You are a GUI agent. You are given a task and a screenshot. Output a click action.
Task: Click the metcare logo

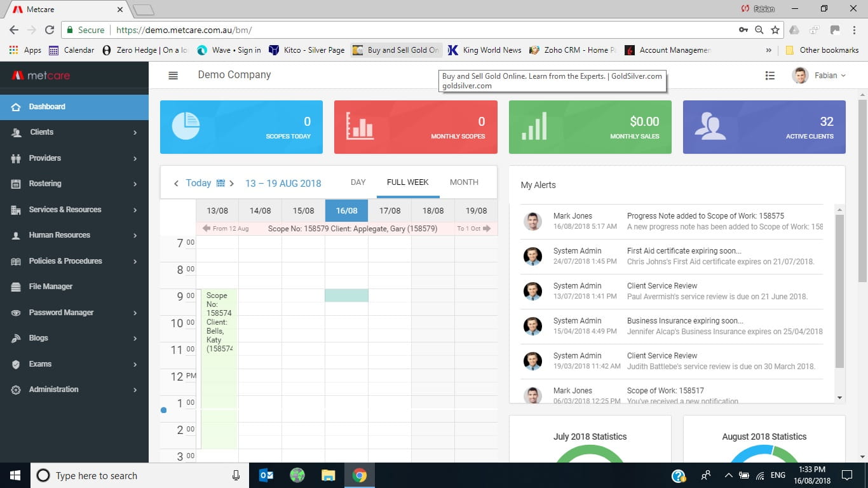pyautogui.click(x=41, y=76)
